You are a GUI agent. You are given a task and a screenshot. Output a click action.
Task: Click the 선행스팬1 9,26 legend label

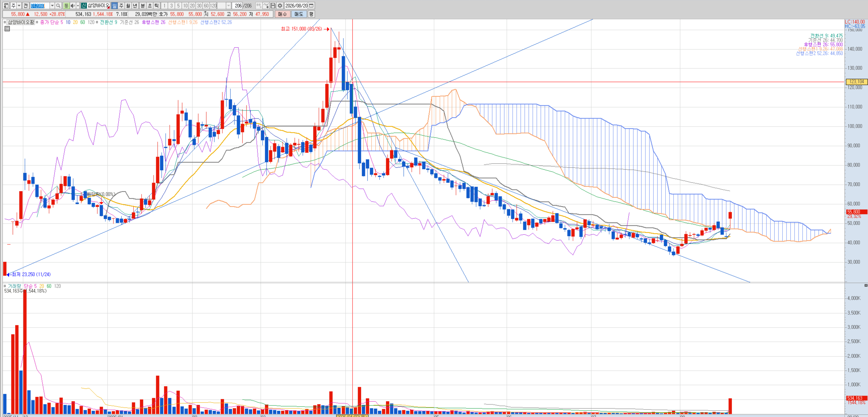point(183,22)
